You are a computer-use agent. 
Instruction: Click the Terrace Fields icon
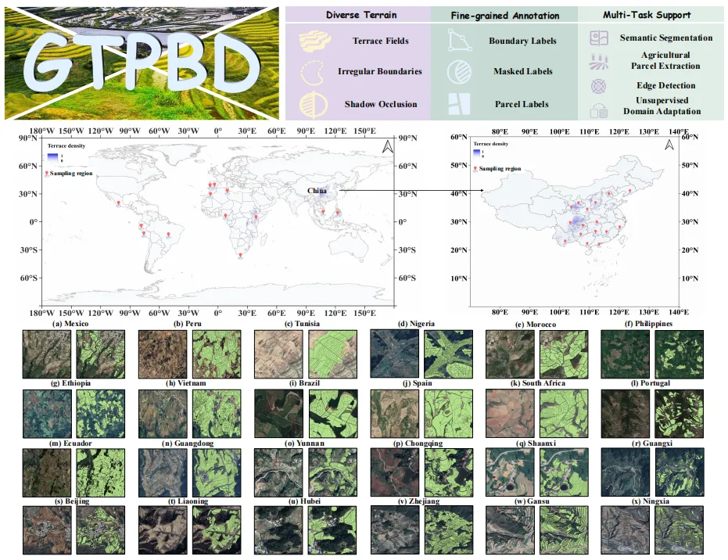314,41
